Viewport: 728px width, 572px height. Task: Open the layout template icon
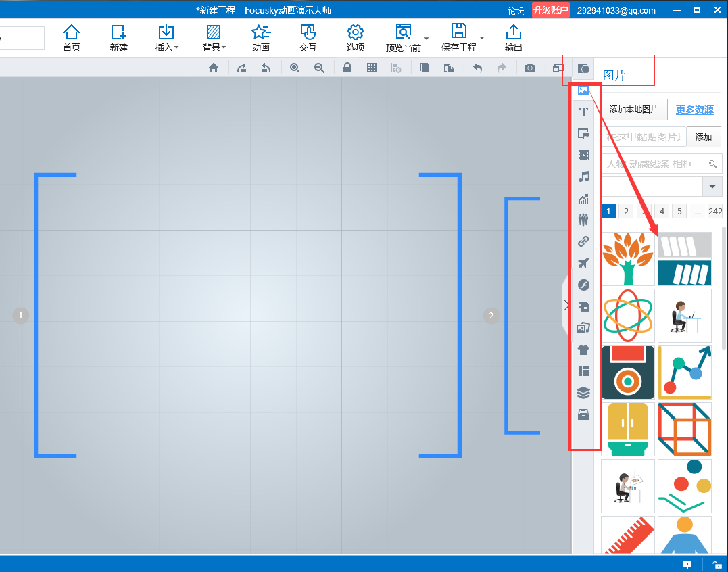583,371
